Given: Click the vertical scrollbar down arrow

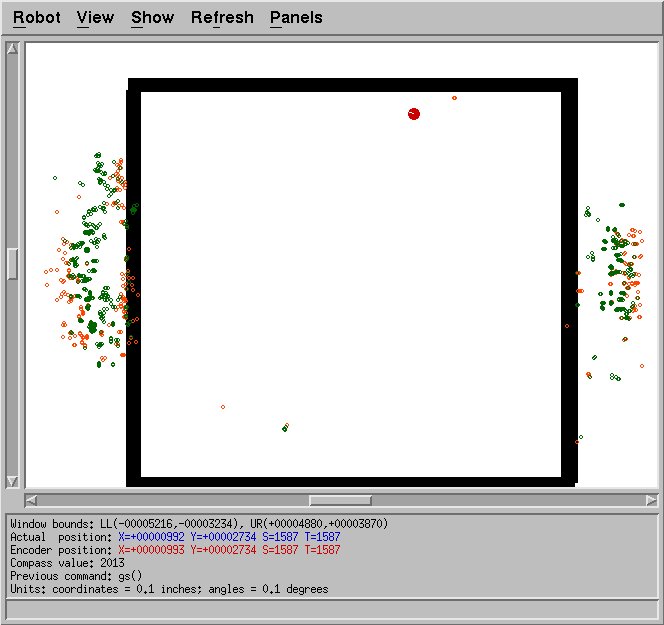Looking at the screenshot, I should (12, 481).
